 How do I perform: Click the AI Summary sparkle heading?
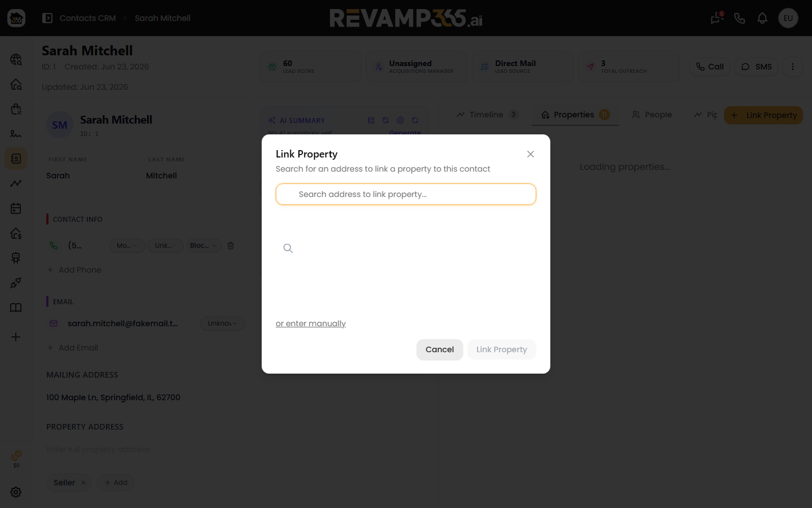click(x=297, y=120)
